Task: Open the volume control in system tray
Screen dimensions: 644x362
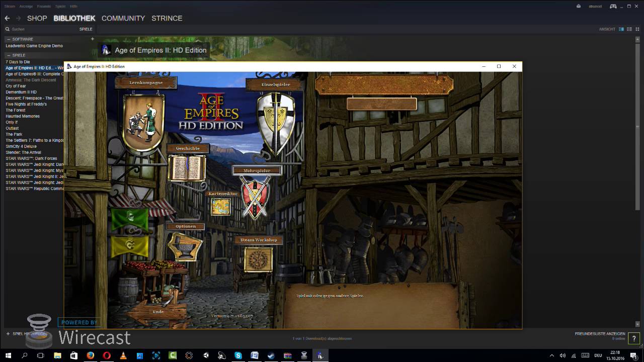Action: click(x=562, y=355)
